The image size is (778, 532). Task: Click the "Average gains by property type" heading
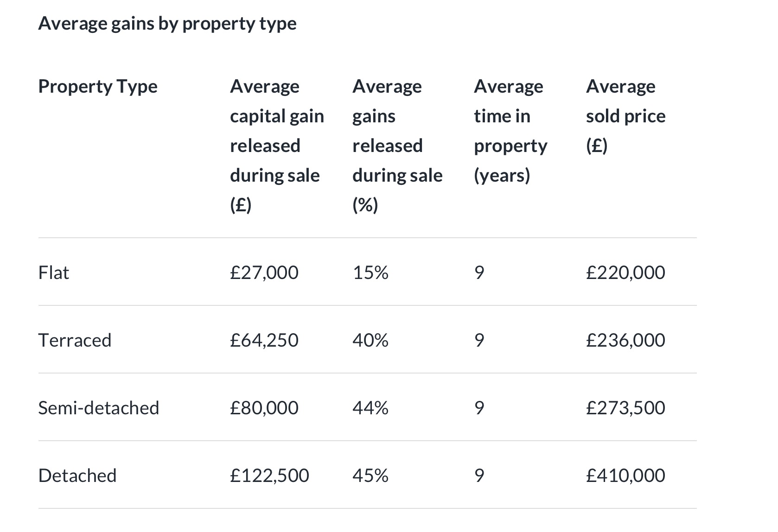click(x=167, y=23)
